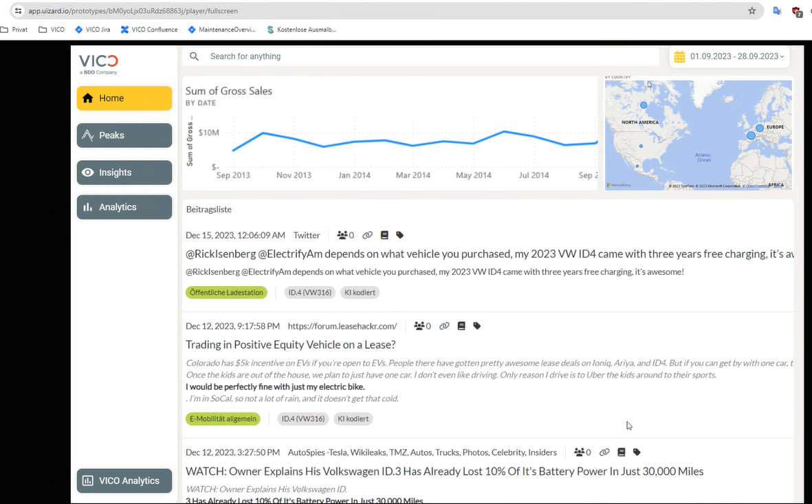Click the people icon on the AutoSpies post

(x=580, y=452)
